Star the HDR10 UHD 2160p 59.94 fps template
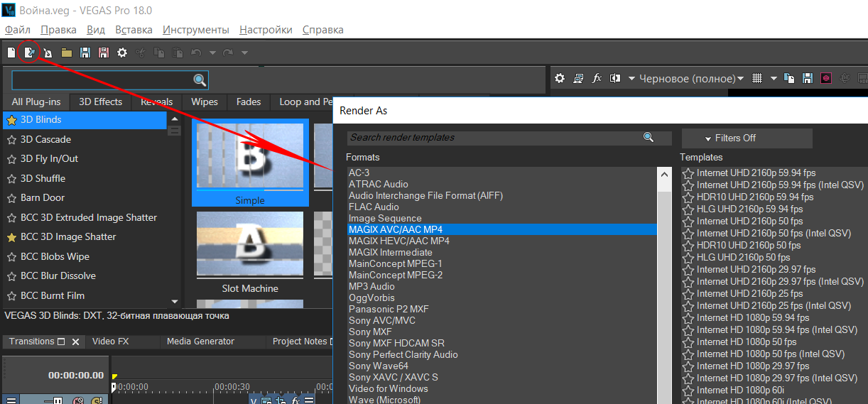 coord(688,197)
